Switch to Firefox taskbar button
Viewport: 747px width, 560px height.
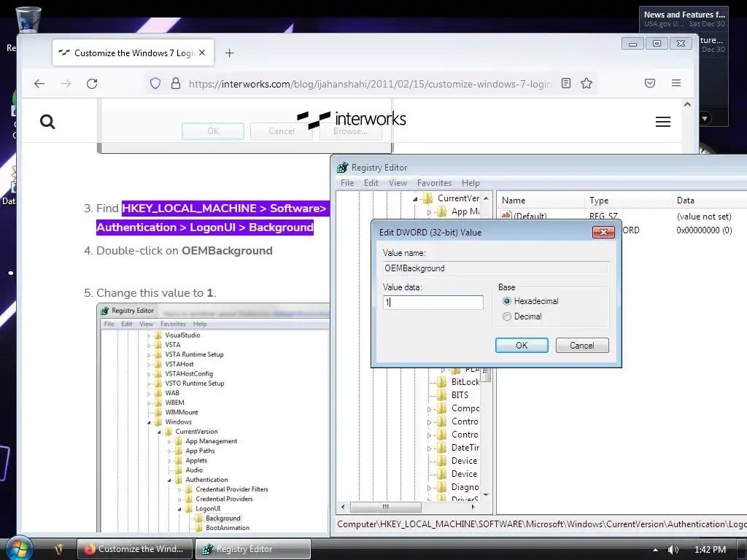(x=135, y=549)
